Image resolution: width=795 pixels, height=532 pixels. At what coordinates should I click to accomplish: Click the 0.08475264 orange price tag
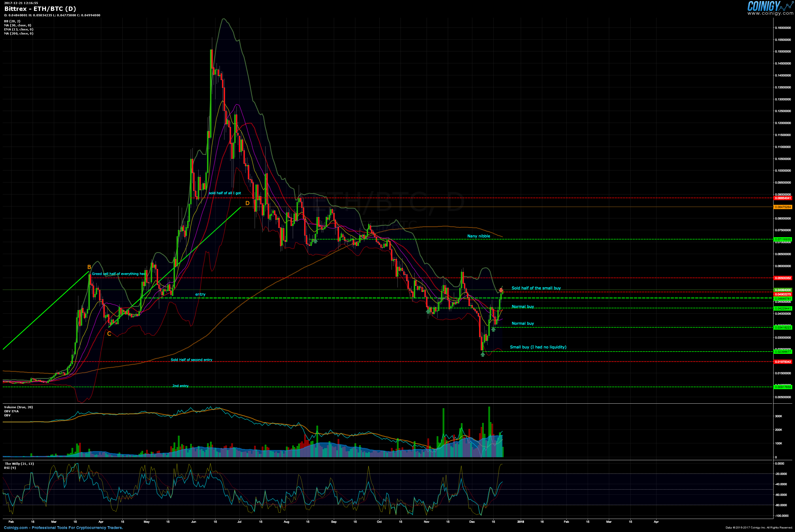[783, 207]
